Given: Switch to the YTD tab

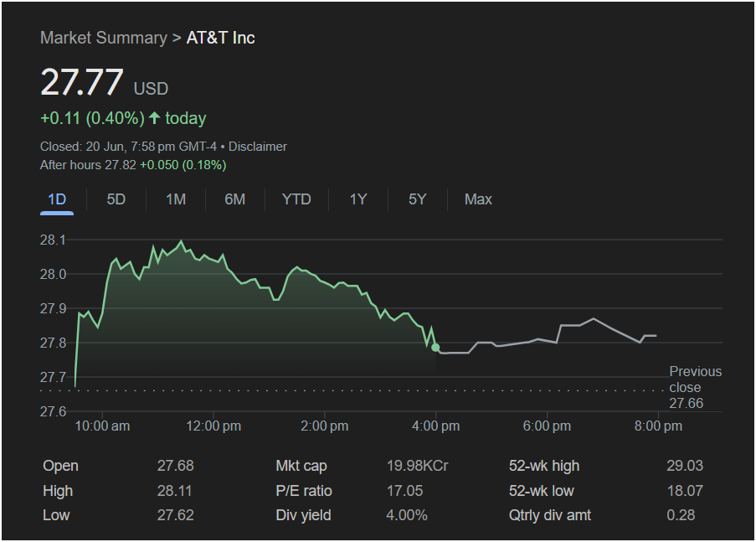Looking at the screenshot, I should (x=296, y=199).
